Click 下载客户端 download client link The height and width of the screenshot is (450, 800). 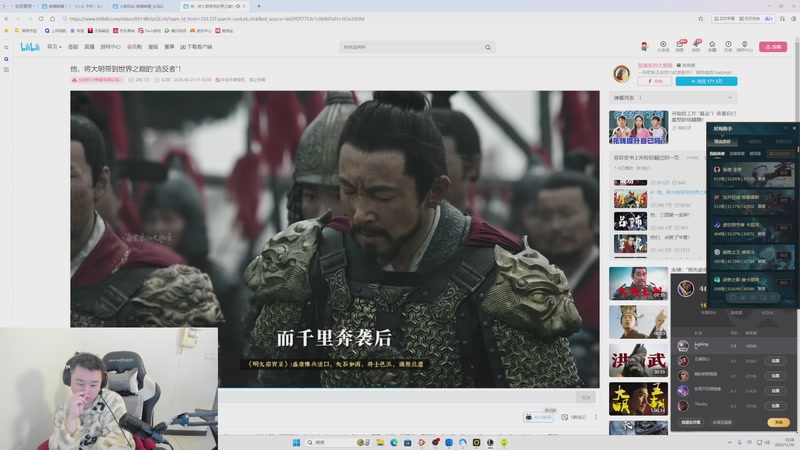(x=196, y=47)
